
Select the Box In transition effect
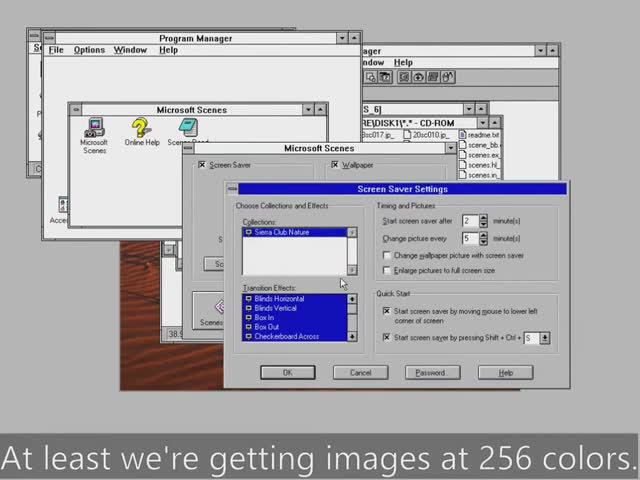coord(295,318)
